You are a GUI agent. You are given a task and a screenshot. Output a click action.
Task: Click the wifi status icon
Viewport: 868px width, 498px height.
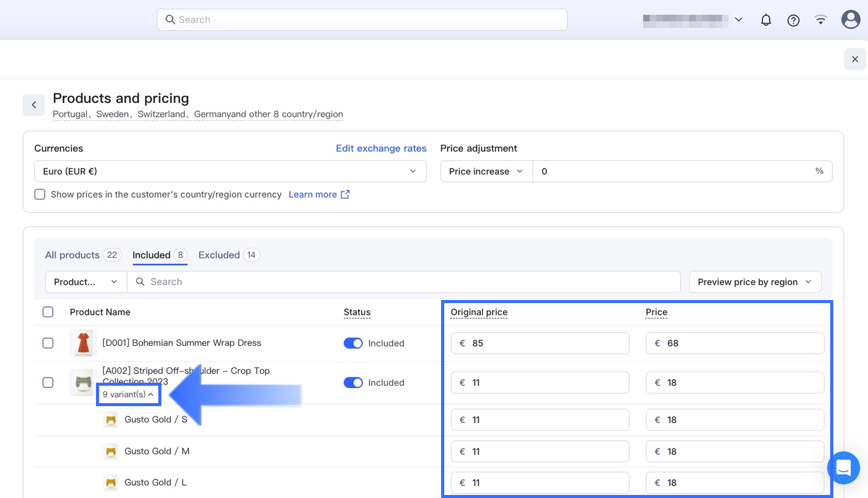[821, 20]
